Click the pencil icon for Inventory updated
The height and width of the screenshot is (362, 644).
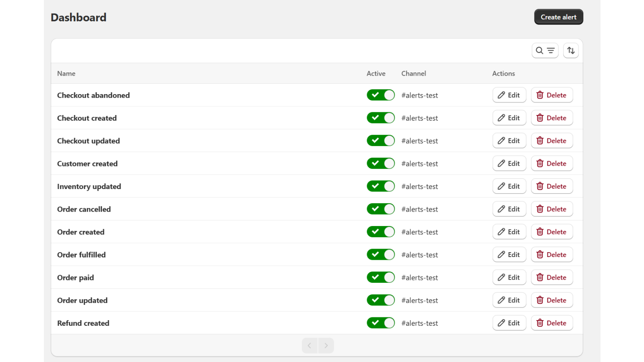[502, 186]
